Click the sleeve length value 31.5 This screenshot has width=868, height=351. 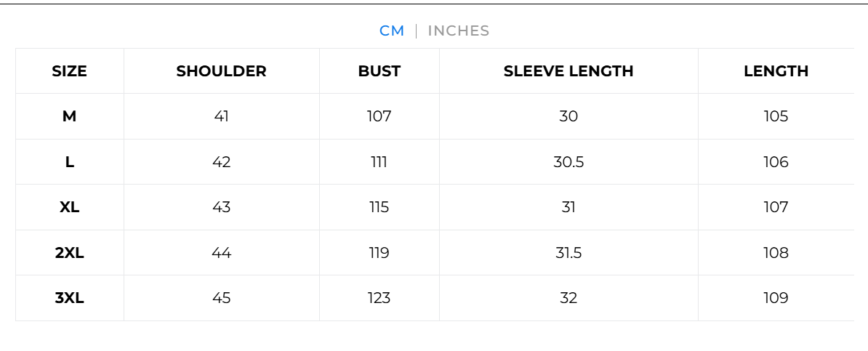[568, 253]
